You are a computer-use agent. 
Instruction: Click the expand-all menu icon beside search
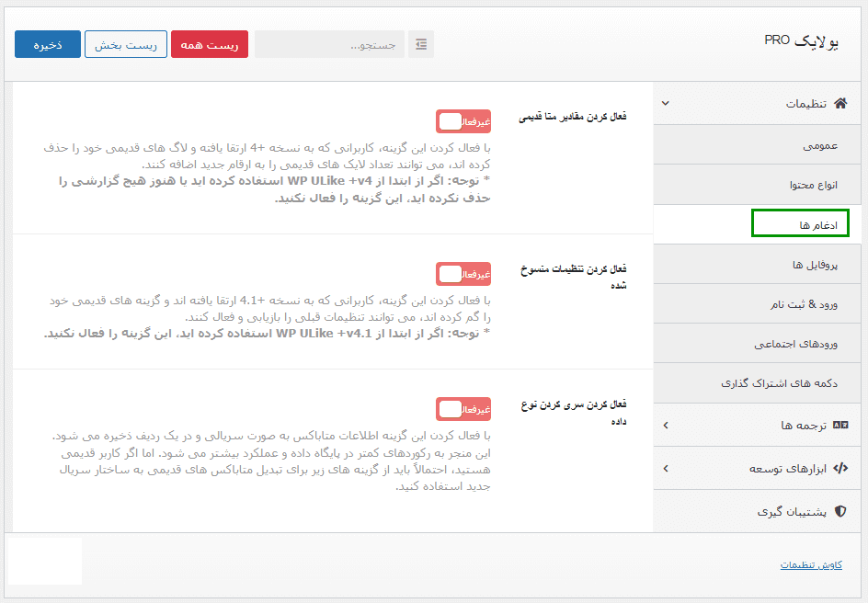pos(421,44)
